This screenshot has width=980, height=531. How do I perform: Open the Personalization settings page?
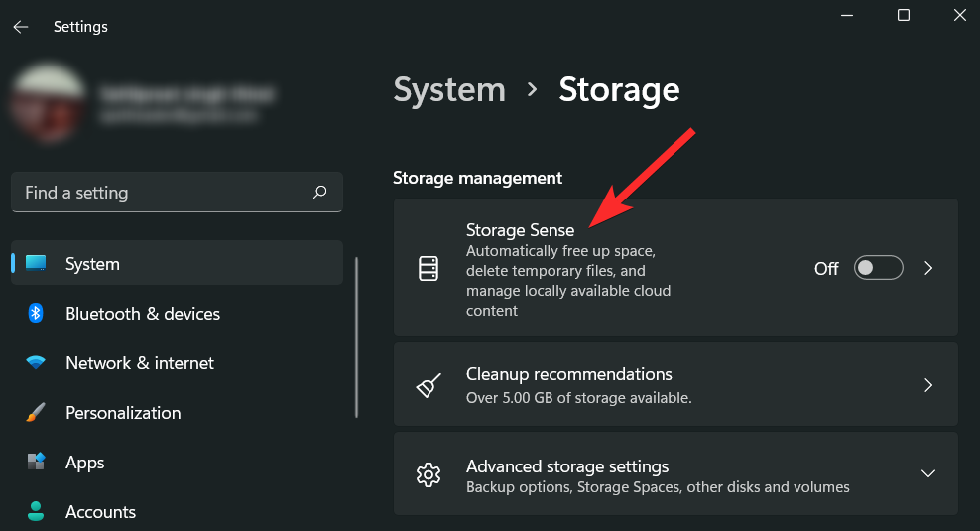tap(123, 413)
